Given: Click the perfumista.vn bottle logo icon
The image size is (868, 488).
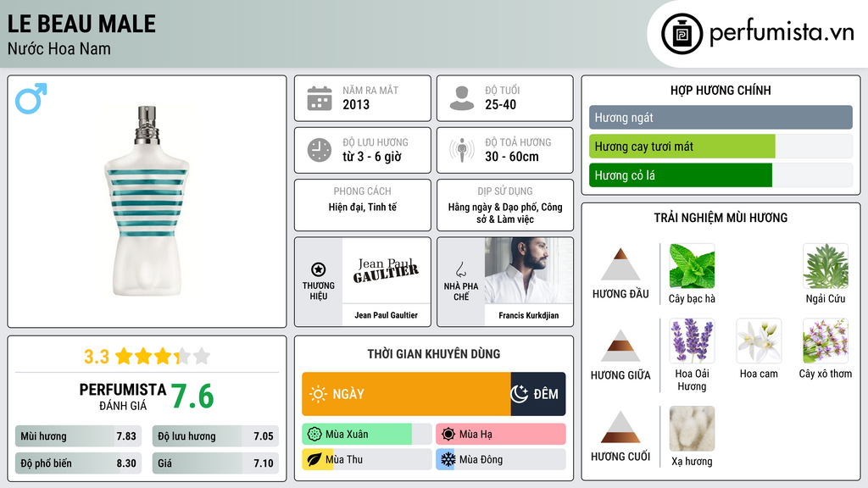Looking at the screenshot, I should [x=682, y=34].
